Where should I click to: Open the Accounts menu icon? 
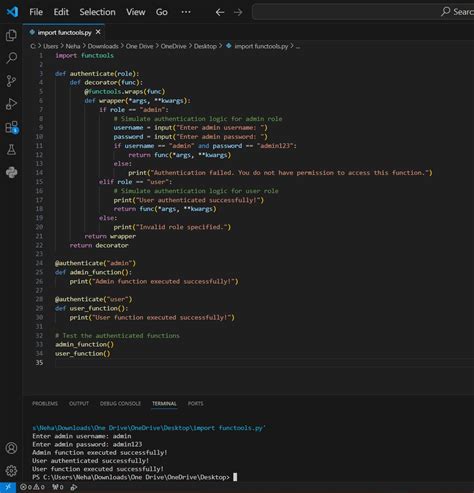11,448
